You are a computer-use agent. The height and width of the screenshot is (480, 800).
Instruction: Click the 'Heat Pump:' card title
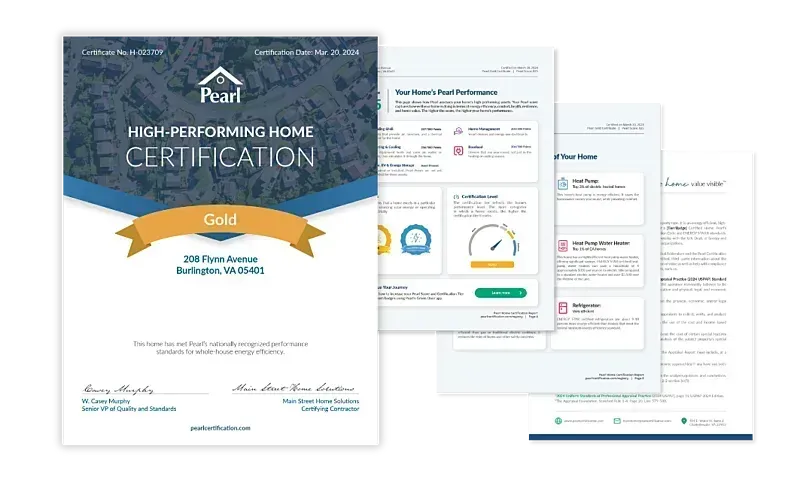pos(585,181)
